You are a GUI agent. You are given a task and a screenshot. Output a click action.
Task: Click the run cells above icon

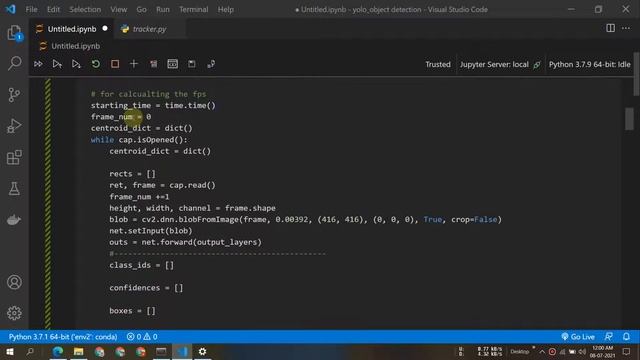tap(57, 64)
